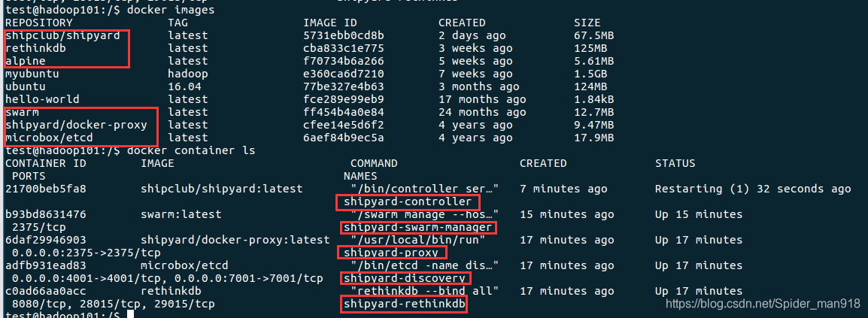Click the 'swarm' repository name in images list
868x318 pixels.
pyautogui.click(x=22, y=112)
